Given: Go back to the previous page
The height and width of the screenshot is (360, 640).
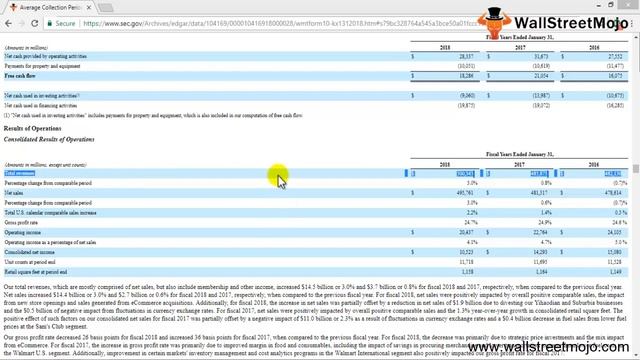Looking at the screenshot, I should click(8, 23).
